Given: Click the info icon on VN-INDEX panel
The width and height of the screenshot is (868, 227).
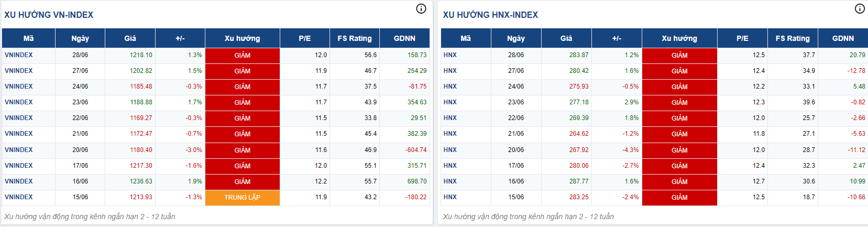Looking at the screenshot, I should (x=421, y=8).
